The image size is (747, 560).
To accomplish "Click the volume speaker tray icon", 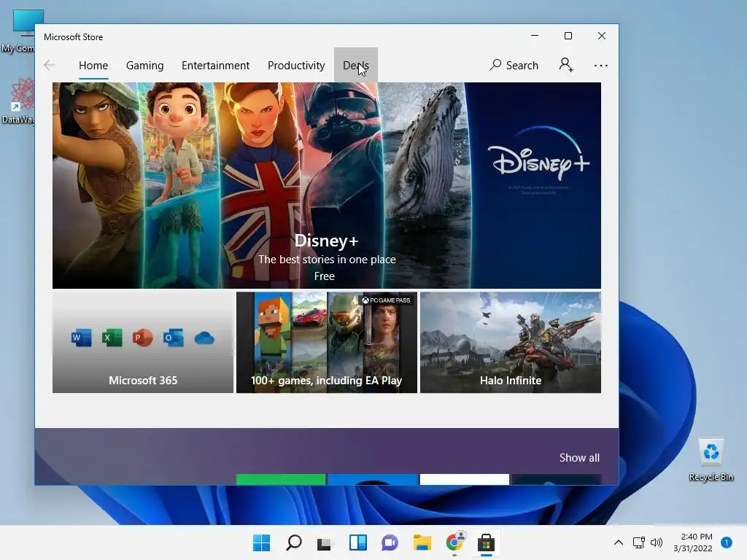I will pyautogui.click(x=657, y=542).
